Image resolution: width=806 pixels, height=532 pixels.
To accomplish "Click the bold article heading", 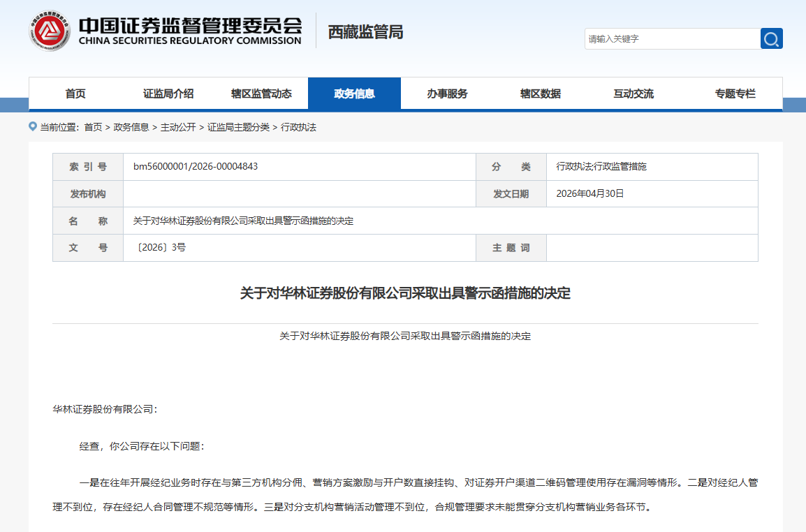I will (x=405, y=293).
